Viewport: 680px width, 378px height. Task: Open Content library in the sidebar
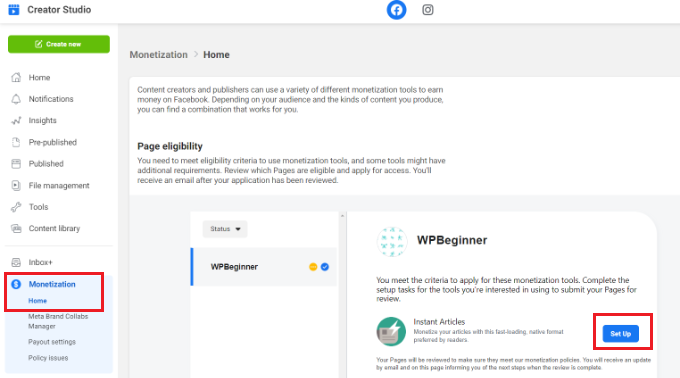click(54, 228)
